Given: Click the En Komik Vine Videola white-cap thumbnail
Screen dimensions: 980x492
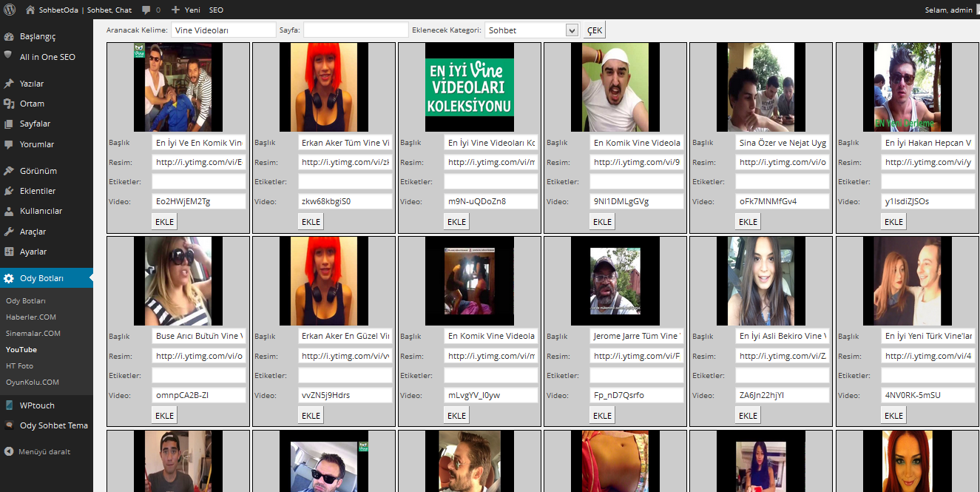Looking at the screenshot, I should (615, 87).
